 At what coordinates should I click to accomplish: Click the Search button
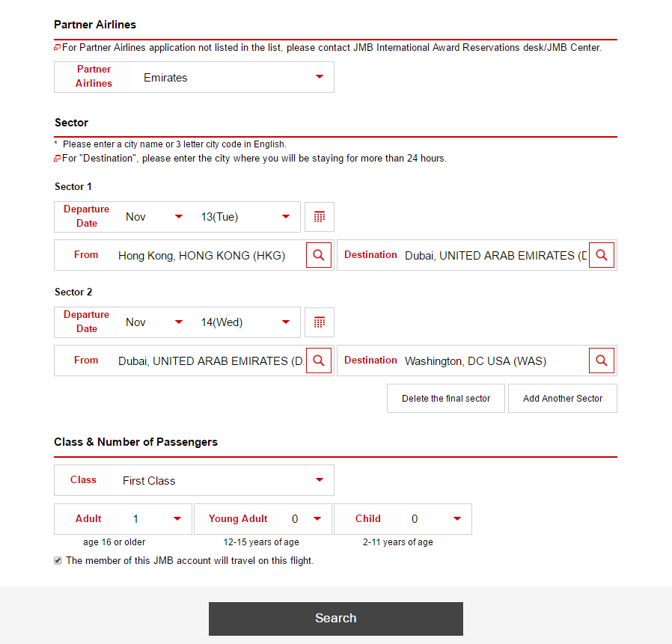[x=335, y=619]
